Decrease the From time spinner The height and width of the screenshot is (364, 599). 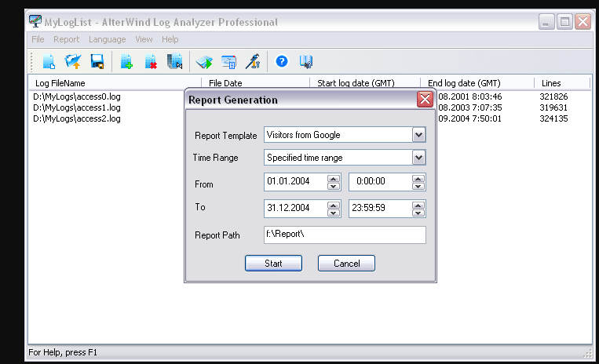(418, 186)
